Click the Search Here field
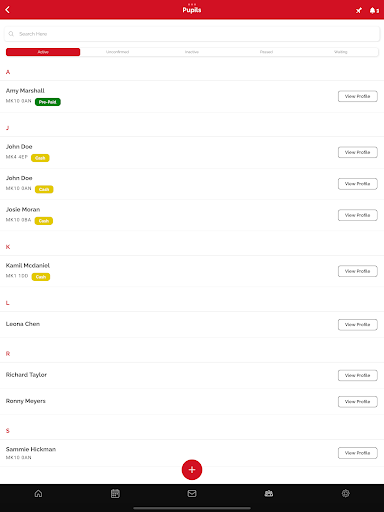Screen dimensions: 384x512 tap(192, 34)
